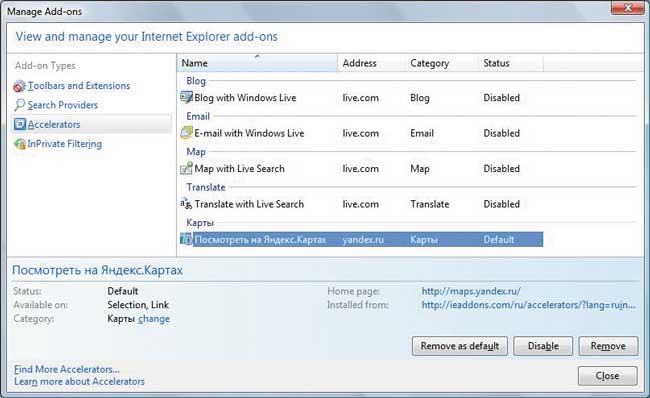Select Map with Live Search row

point(361,169)
